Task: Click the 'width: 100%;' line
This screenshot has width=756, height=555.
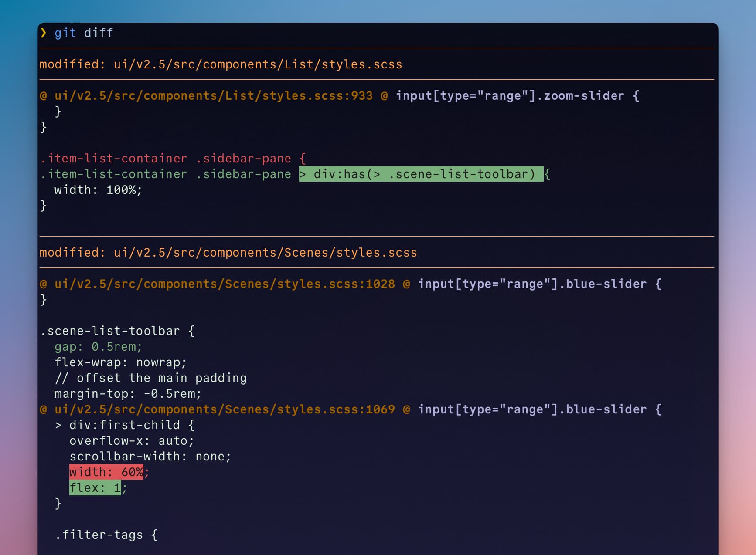Action: [x=98, y=190]
